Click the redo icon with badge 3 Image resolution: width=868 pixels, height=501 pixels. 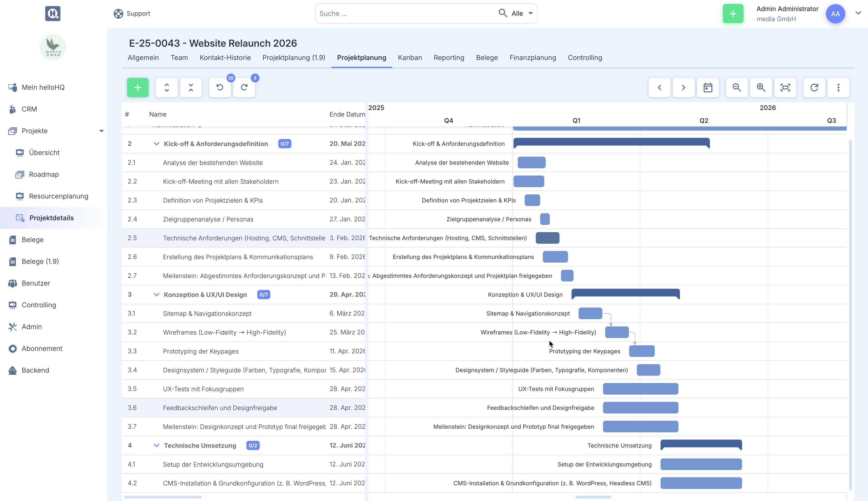click(x=244, y=87)
